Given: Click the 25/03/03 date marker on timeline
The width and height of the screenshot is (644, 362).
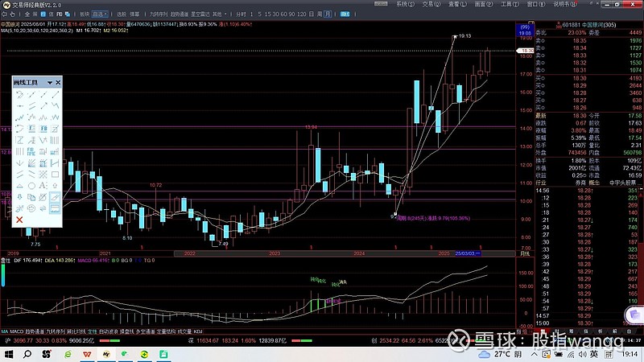Looking at the screenshot, I should coord(468,253).
